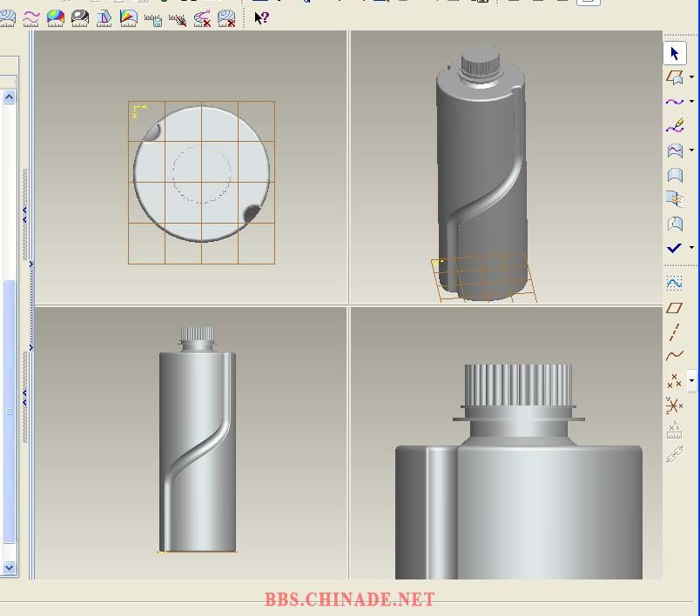Click scroll down arrow in left panel

[9, 567]
